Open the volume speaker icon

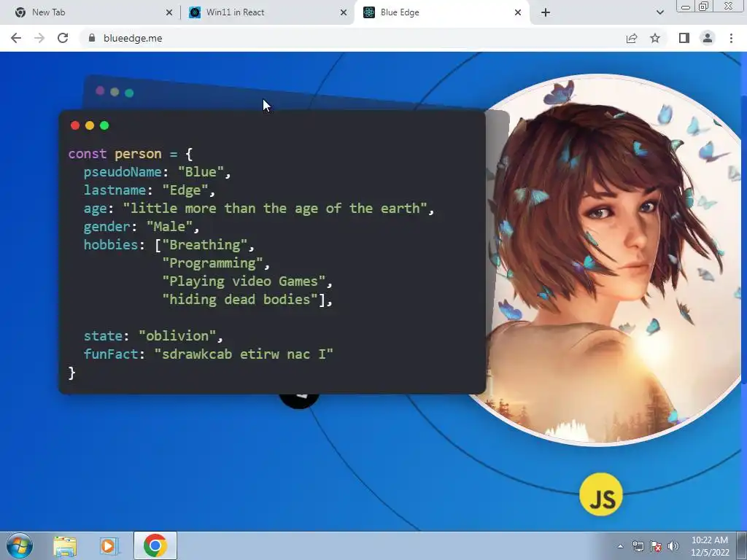click(673, 546)
